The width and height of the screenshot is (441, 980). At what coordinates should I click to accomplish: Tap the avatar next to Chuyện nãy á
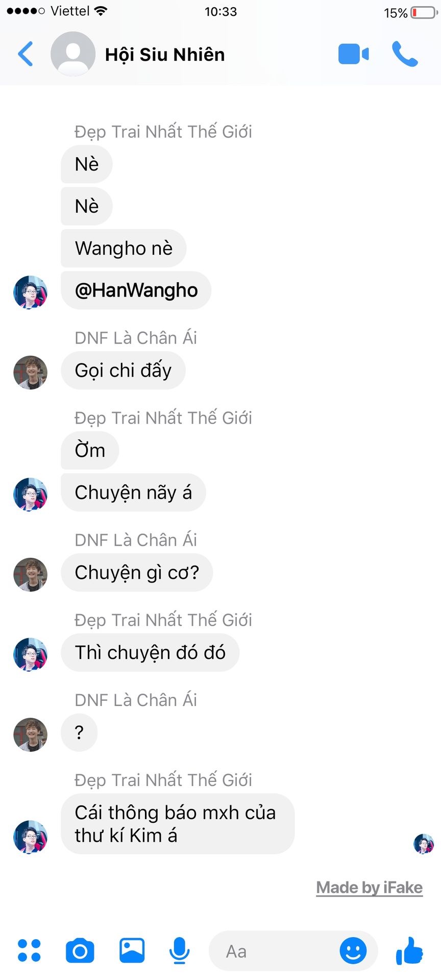[31, 495]
